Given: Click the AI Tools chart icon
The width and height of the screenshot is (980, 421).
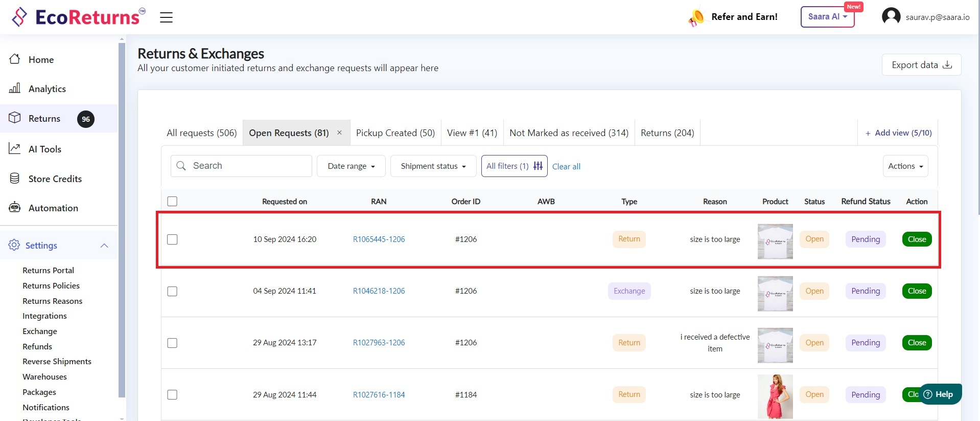Looking at the screenshot, I should coord(15,149).
